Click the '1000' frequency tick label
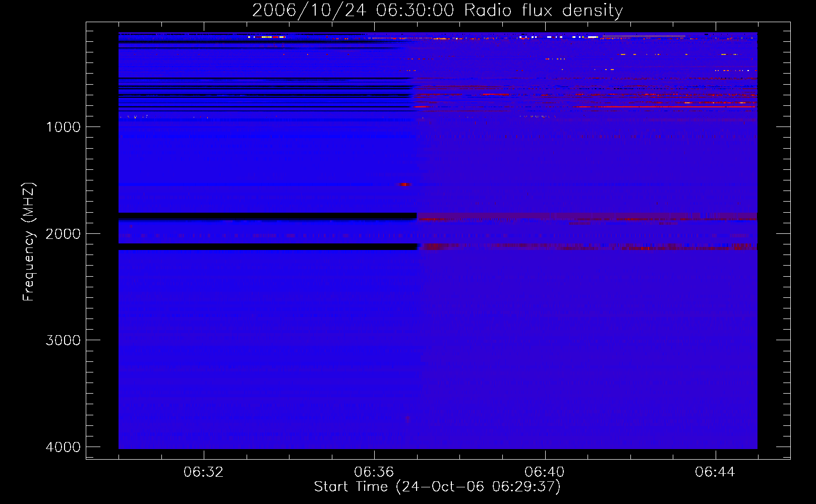Viewport: 816px width, 504px height. [63, 127]
